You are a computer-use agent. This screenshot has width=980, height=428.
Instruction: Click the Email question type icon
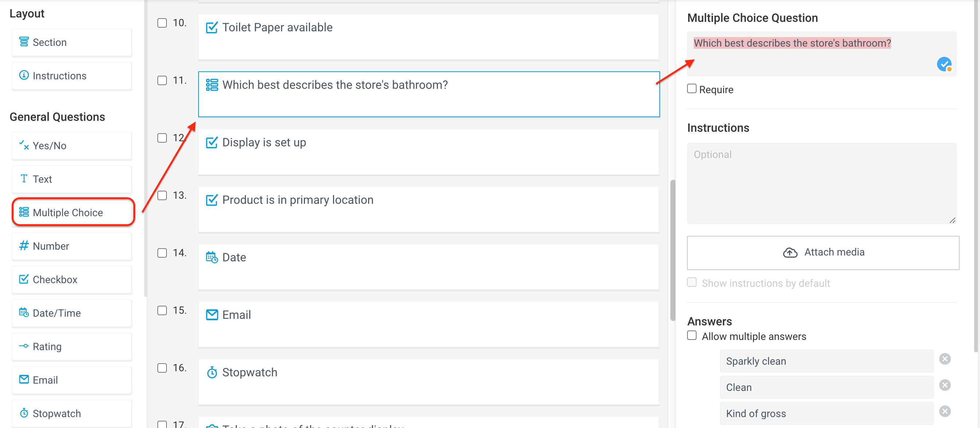24,379
